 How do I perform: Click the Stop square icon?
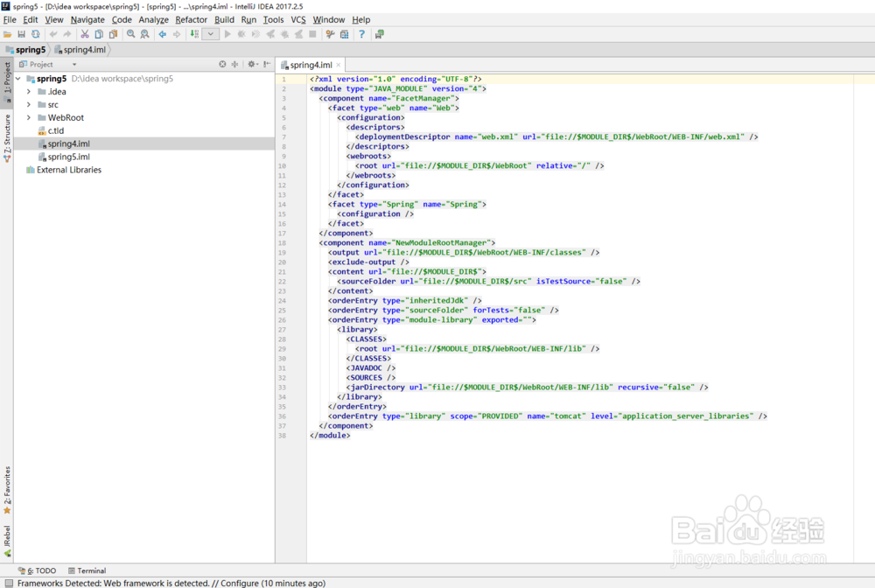point(312,35)
